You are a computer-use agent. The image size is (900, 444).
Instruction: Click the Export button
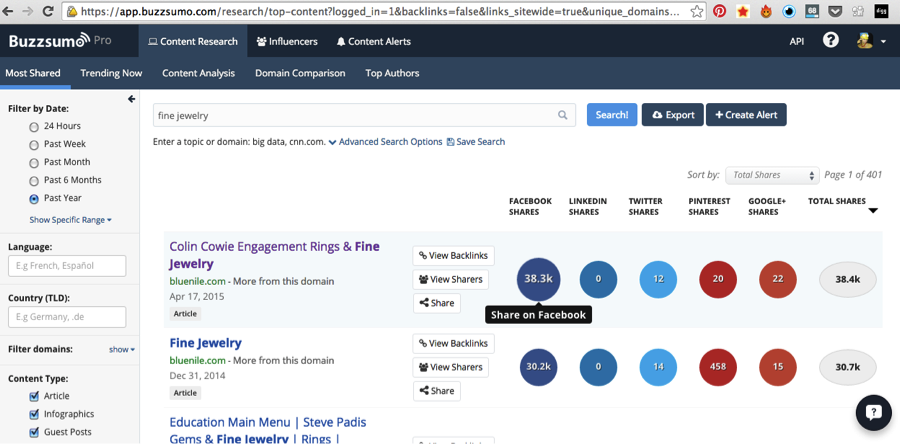(673, 115)
